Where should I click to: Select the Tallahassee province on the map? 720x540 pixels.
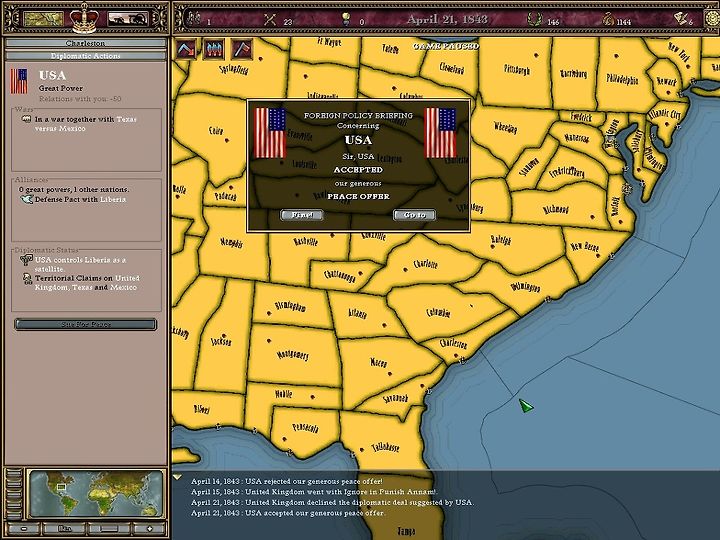[385, 446]
